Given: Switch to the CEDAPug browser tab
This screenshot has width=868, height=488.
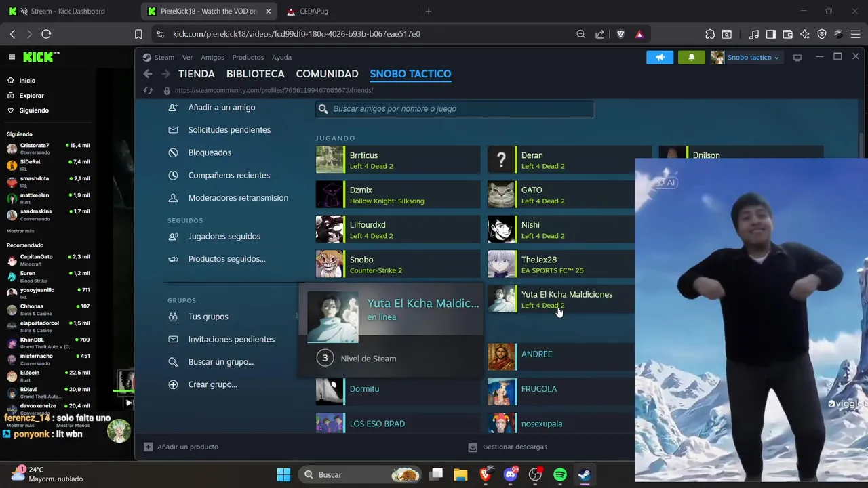Looking at the screenshot, I should tap(346, 12).
